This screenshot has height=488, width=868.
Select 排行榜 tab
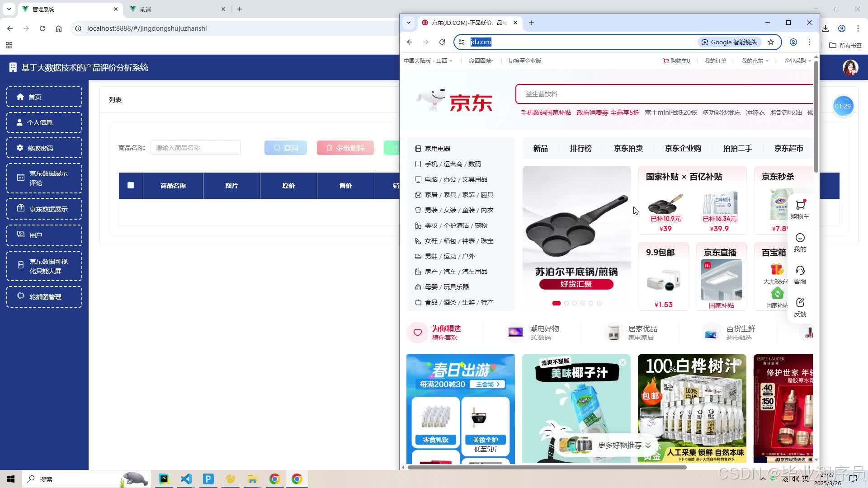[580, 148]
